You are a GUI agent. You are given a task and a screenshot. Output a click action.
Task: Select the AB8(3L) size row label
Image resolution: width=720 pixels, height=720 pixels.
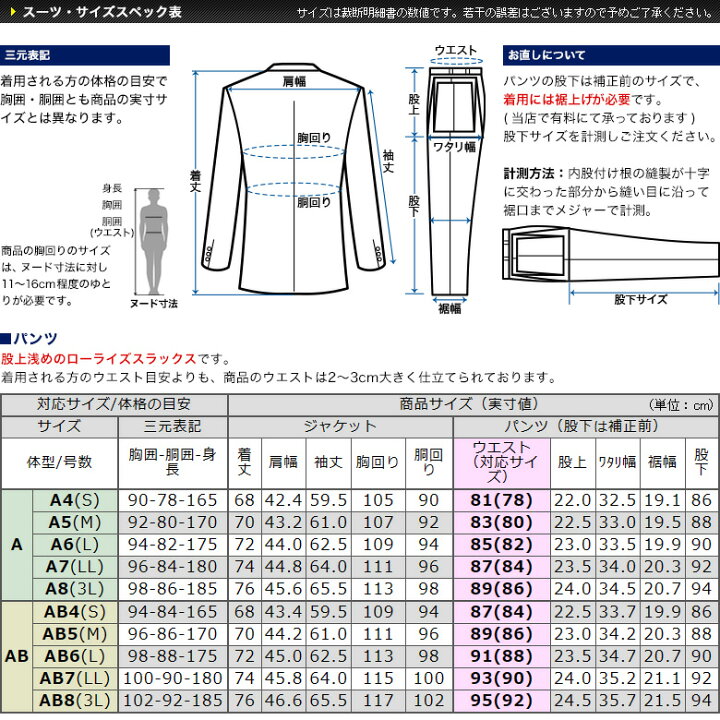(75, 700)
